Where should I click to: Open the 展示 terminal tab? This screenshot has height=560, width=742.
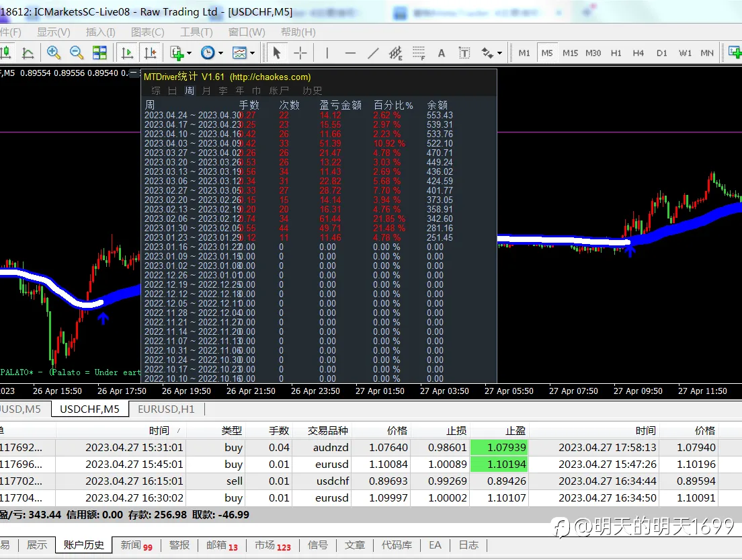[x=37, y=545]
